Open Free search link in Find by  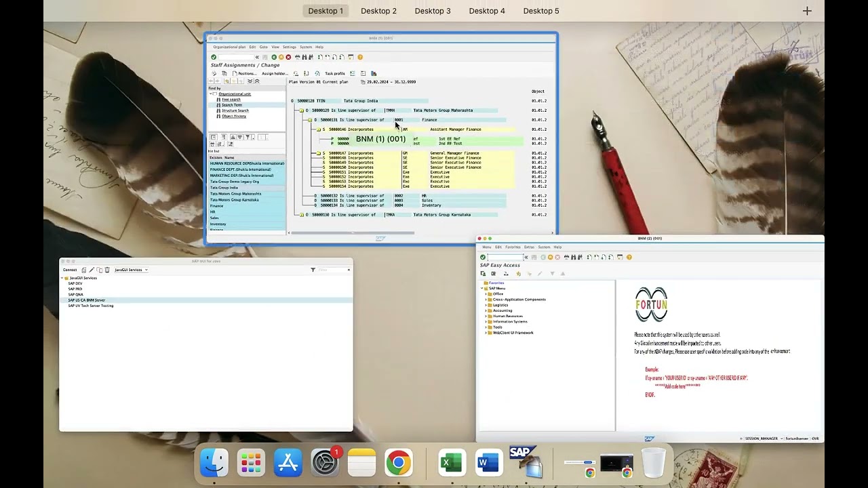[231, 100]
